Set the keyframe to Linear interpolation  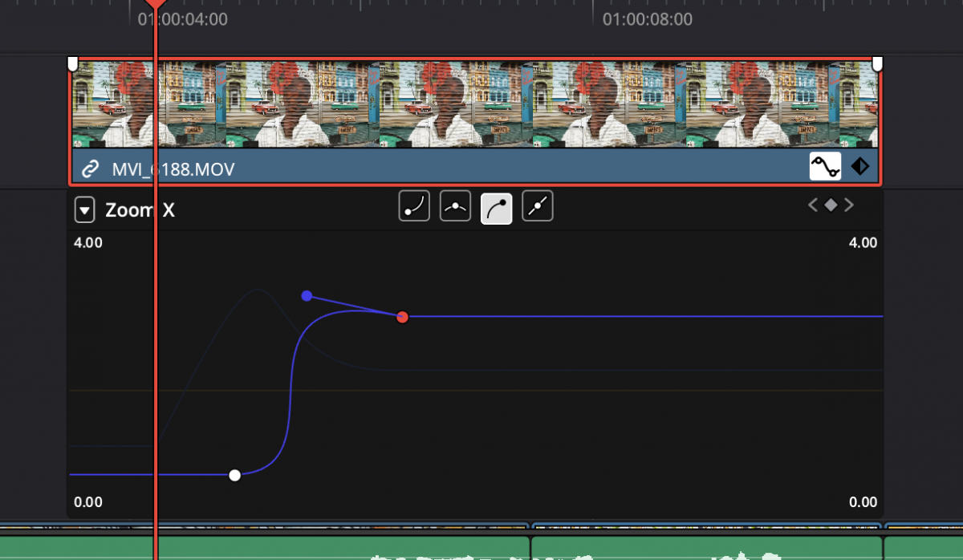(538, 207)
